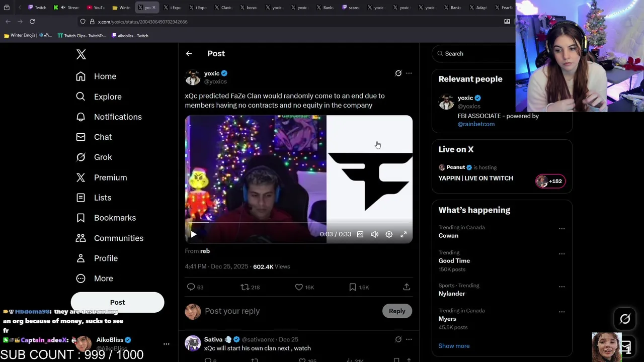
Task: Open more options for Good Time trend
Action: tap(561, 253)
